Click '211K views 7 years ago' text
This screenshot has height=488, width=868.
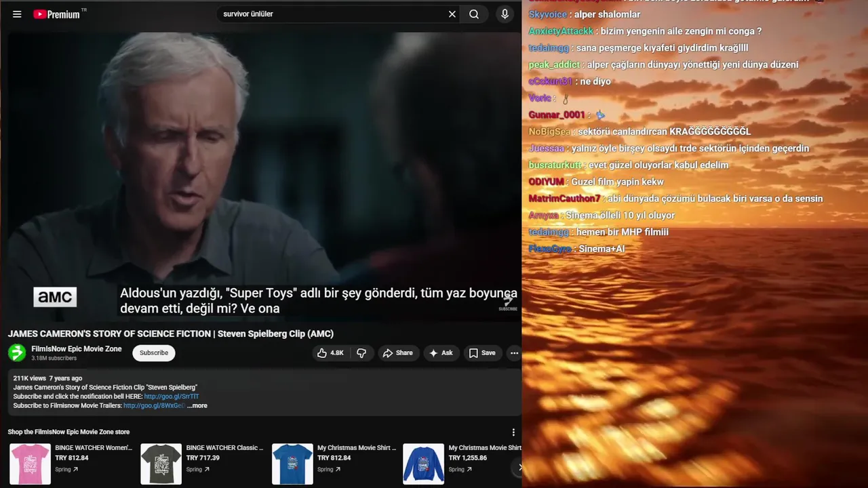pos(47,378)
